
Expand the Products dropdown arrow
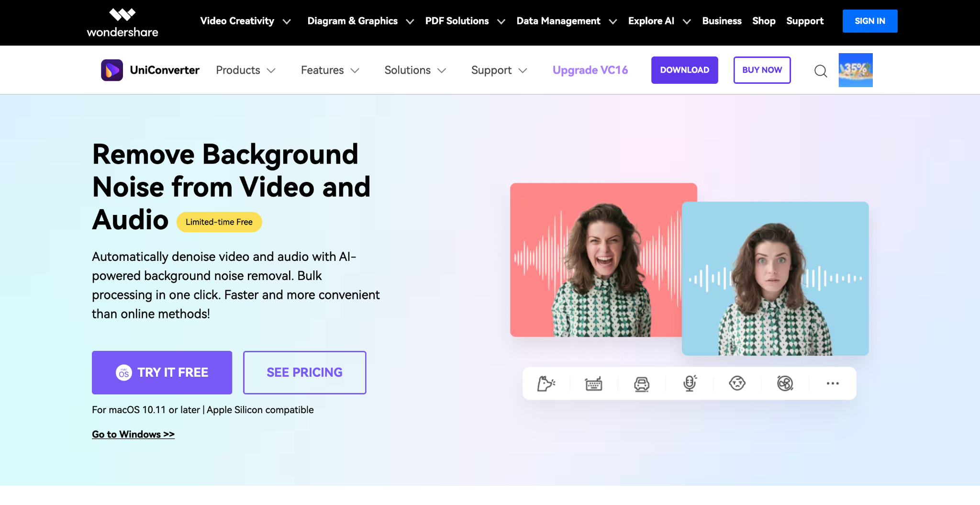[271, 71]
